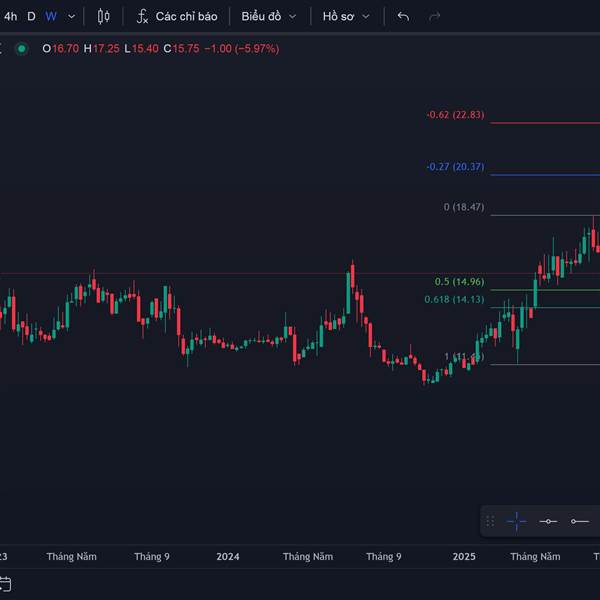Viewport: 600px width, 600px height.
Task: Click the greyed-out redo arrow
Action: point(435,16)
